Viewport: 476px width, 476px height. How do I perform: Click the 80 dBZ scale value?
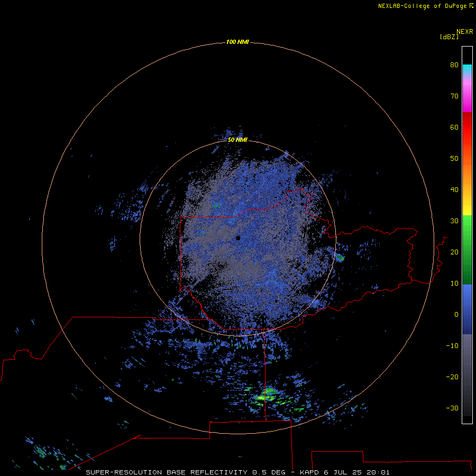click(x=454, y=65)
